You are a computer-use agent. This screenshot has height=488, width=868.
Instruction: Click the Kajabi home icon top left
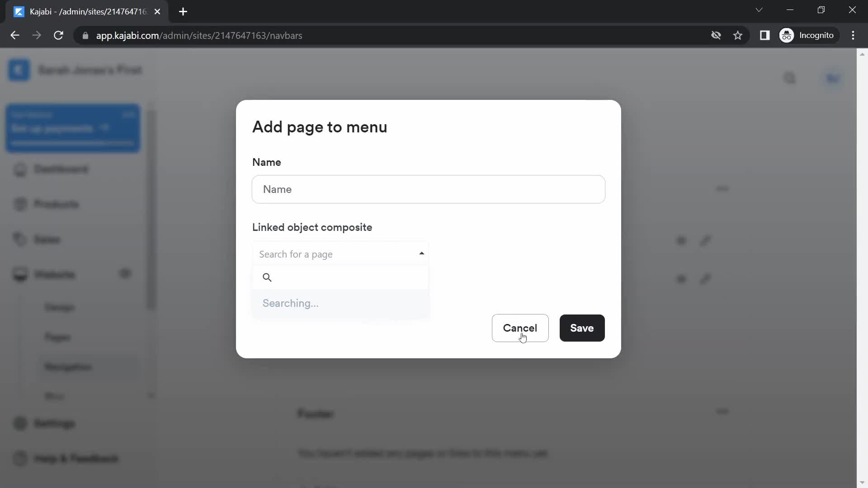(19, 70)
